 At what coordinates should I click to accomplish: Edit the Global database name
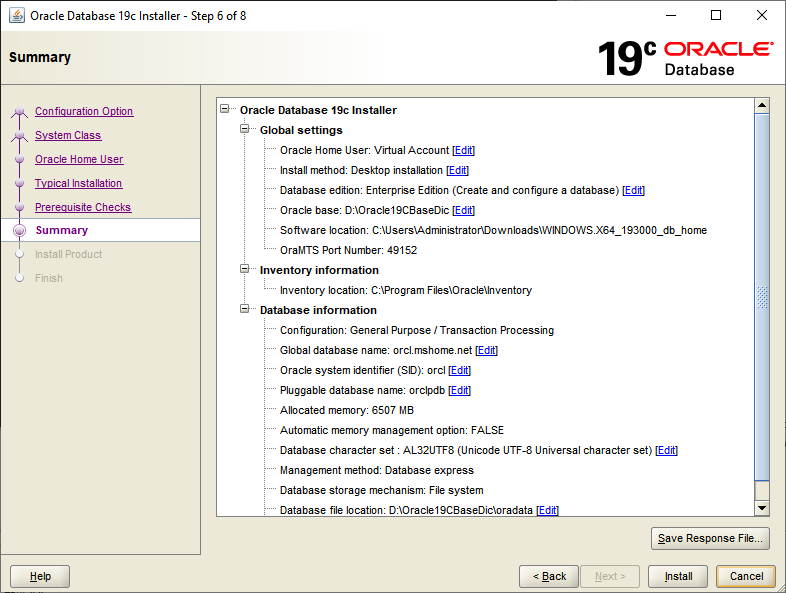(486, 350)
